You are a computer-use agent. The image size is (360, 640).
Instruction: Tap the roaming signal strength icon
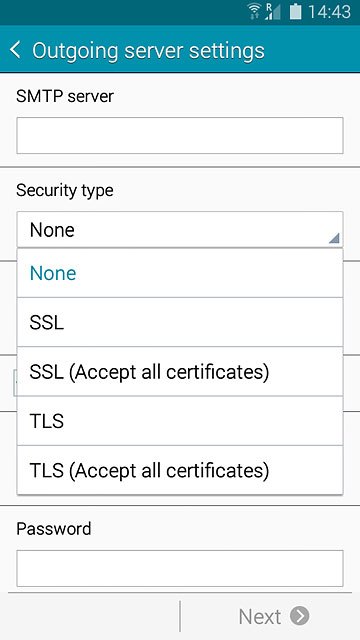pyautogui.click(x=273, y=11)
